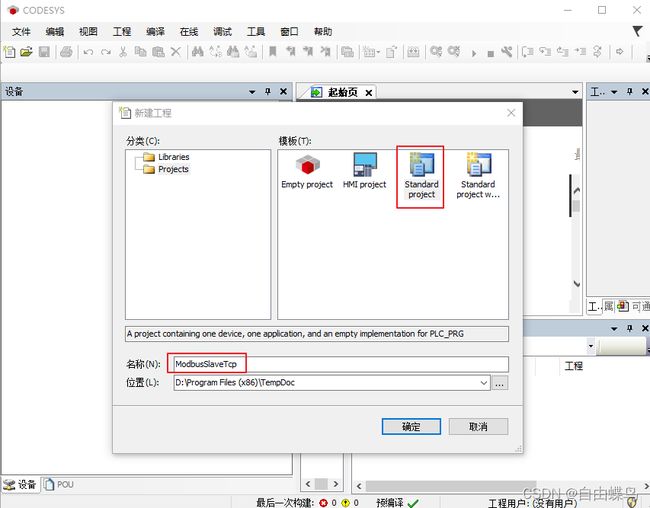Open the 编译 menu
650x508 pixels.
[155, 32]
